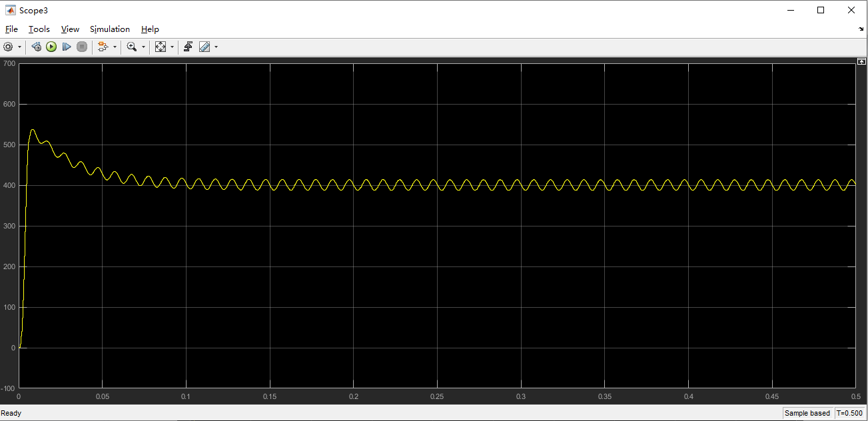Open the Cursor Measurements ruler icon
The width and height of the screenshot is (868, 421).
tap(205, 47)
